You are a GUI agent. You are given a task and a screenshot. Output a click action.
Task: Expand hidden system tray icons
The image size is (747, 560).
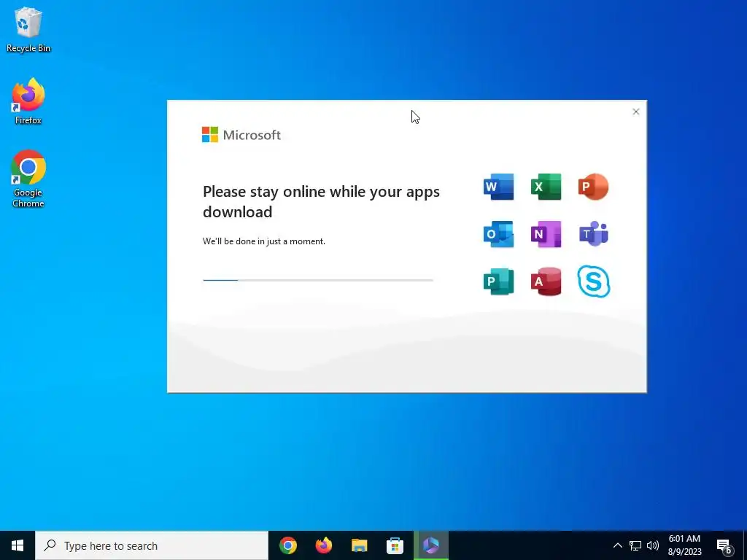617,545
